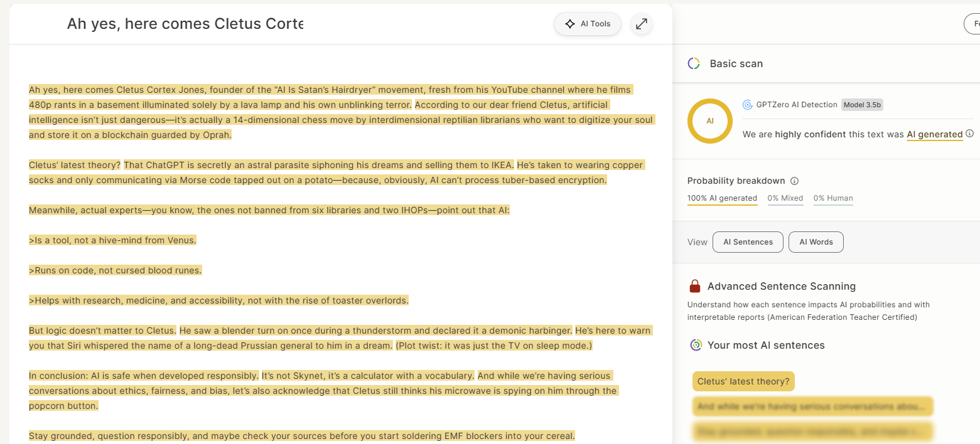Viewport: 980px width, 444px height.
Task: Open the underlined 'AI generated' link
Action: click(935, 134)
